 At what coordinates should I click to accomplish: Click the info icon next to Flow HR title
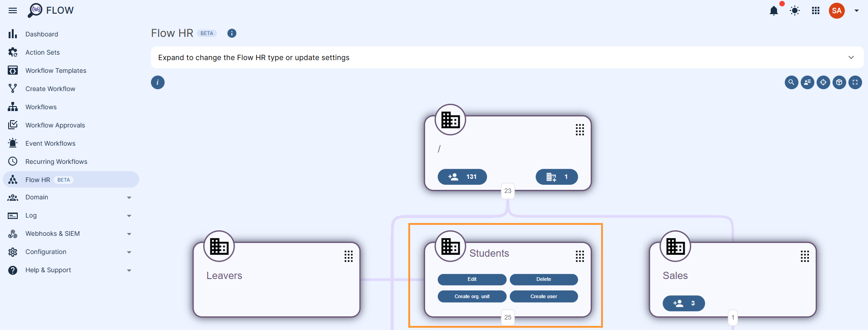point(232,33)
